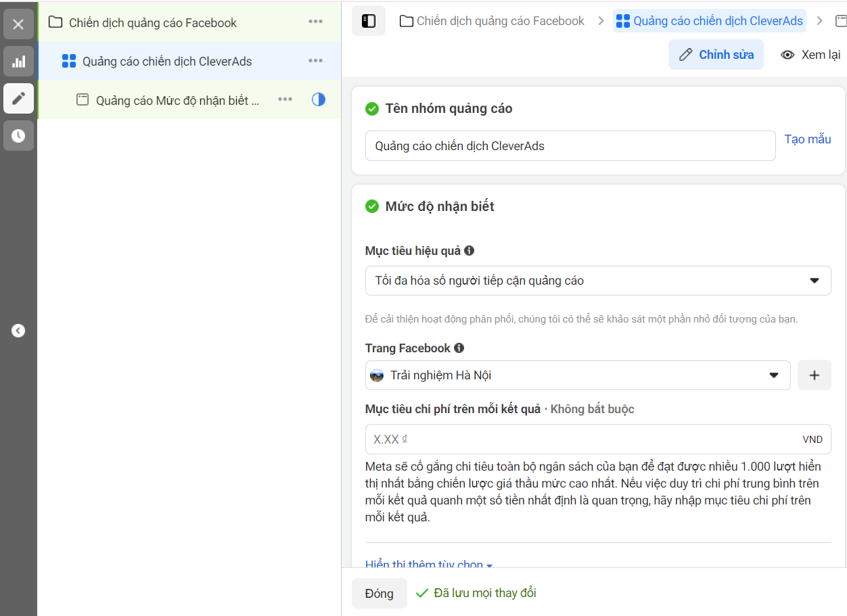The image size is (847, 616).
Task: Click the Tên nhóm quảng cáo heading
Action: tap(449, 108)
